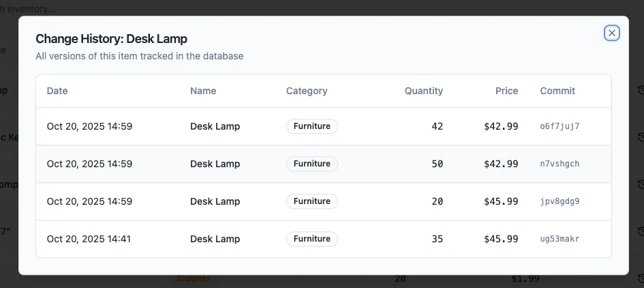Viewport: 644px width, 288px height.
Task: Select commit hash n7vshgch
Action: click(559, 164)
